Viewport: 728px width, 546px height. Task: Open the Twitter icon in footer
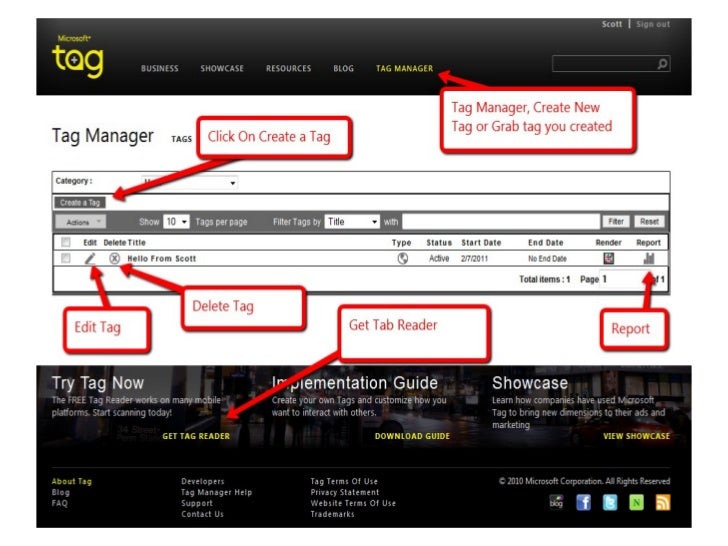pyautogui.click(x=610, y=502)
